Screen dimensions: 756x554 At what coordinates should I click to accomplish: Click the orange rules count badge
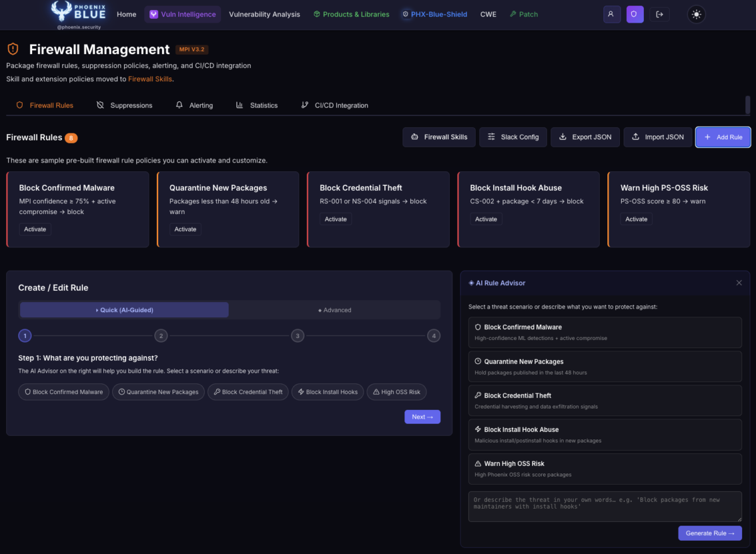click(71, 138)
